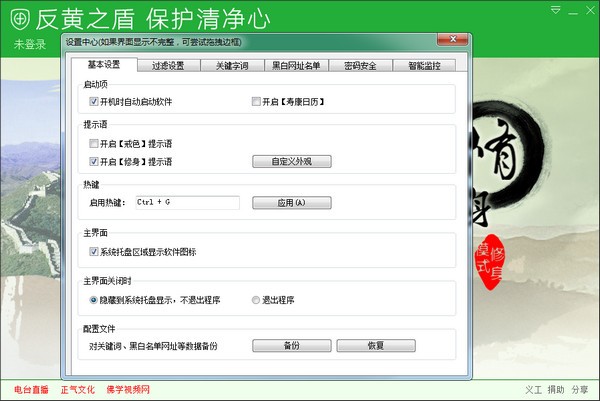600x401 pixels.
Task: Toggle the 开启【寿康日历】 checkbox
Action: pos(257,102)
